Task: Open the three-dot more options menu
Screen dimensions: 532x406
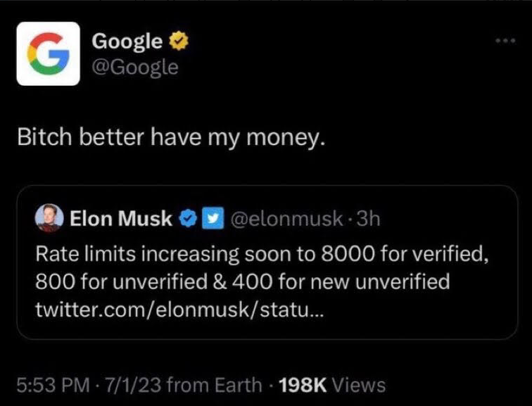Action: tap(505, 41)
